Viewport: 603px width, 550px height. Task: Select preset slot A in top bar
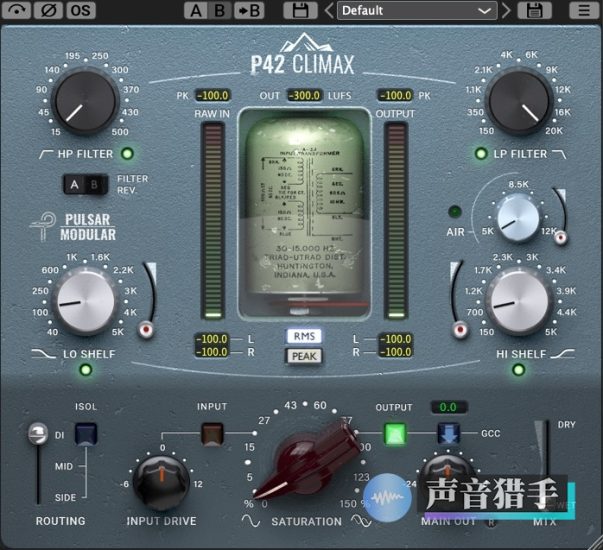pyautogui.click(x=196, y=10)
